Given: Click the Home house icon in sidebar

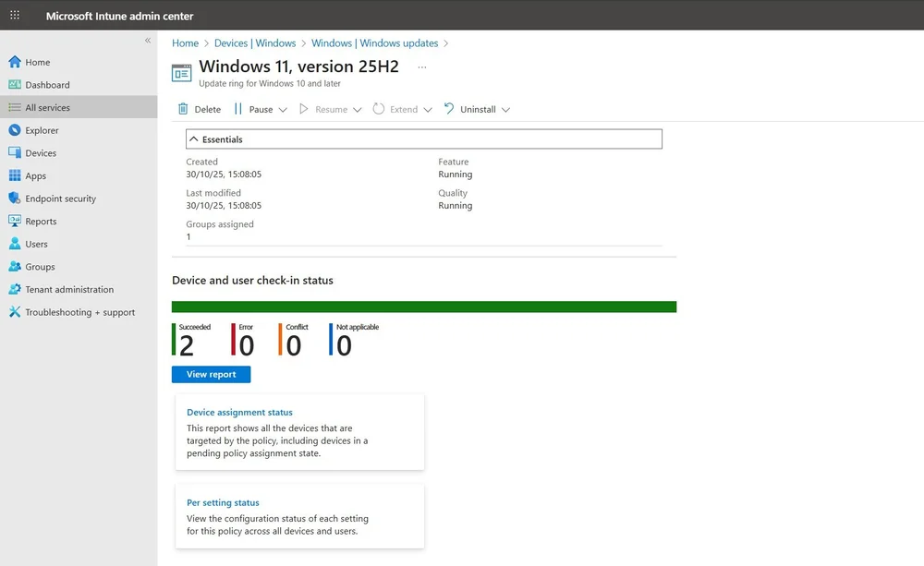Looking at the screenshot, I should tap(15, 62).
